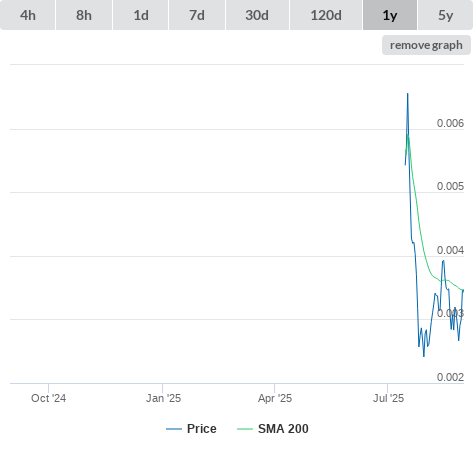Switch to the 7d time range
The width and height of the screenshot is (474, 455).
(197, 15)
